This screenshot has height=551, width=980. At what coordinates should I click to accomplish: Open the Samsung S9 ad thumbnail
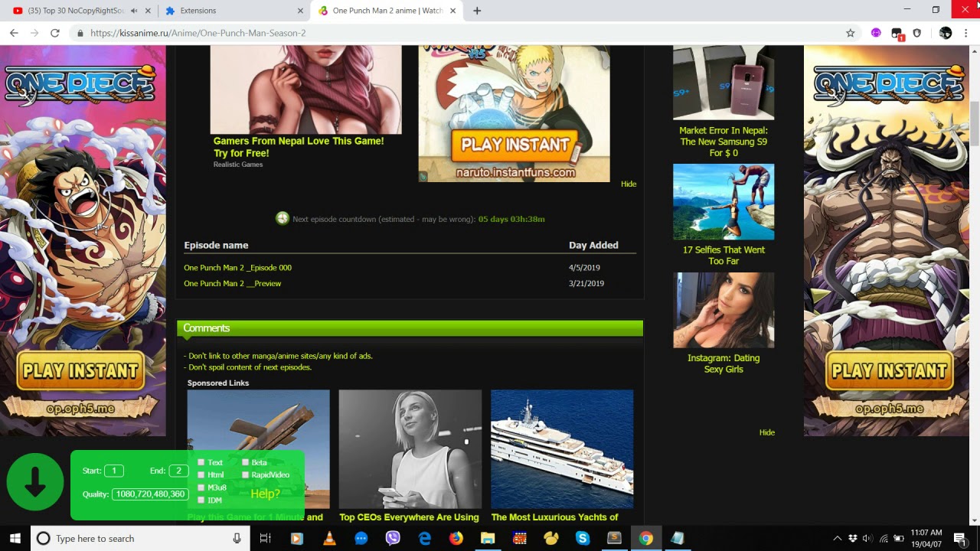724,83
